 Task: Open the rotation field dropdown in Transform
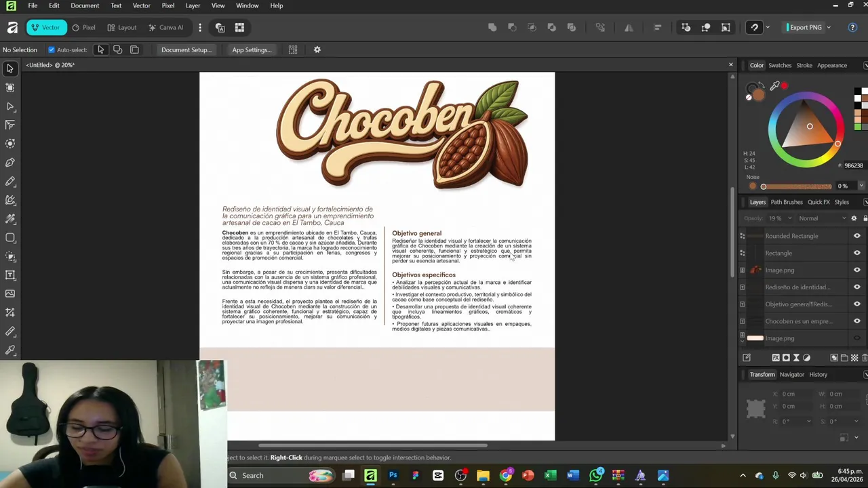pos(808,421)
